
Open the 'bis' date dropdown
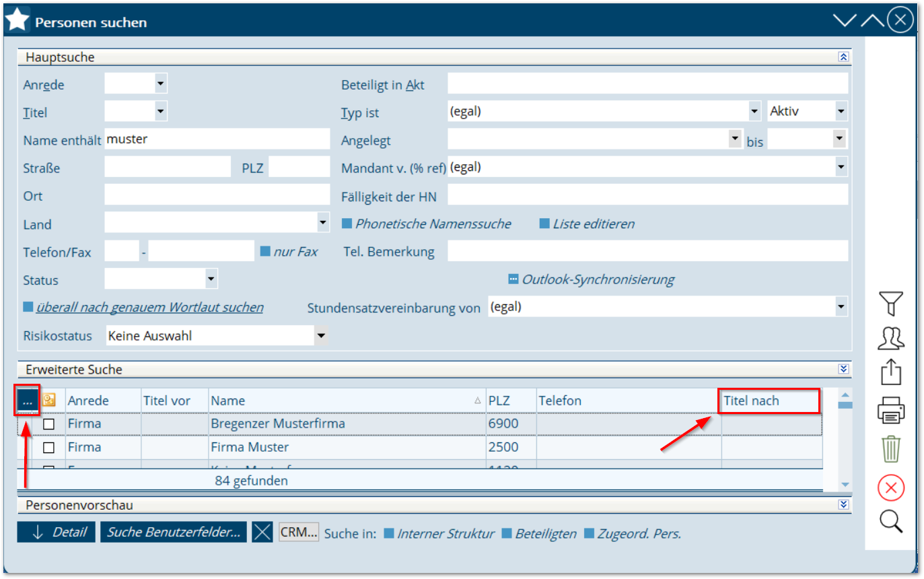coord(839,139)
